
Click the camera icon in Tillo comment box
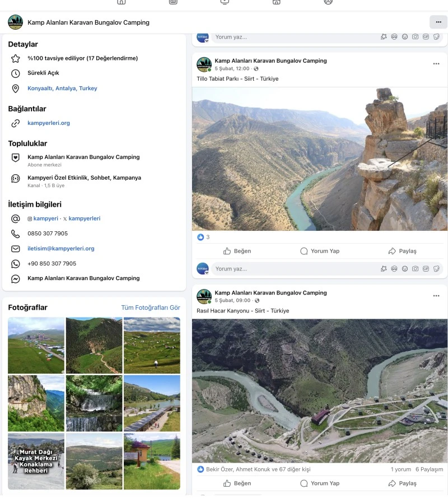pos(415,269)
